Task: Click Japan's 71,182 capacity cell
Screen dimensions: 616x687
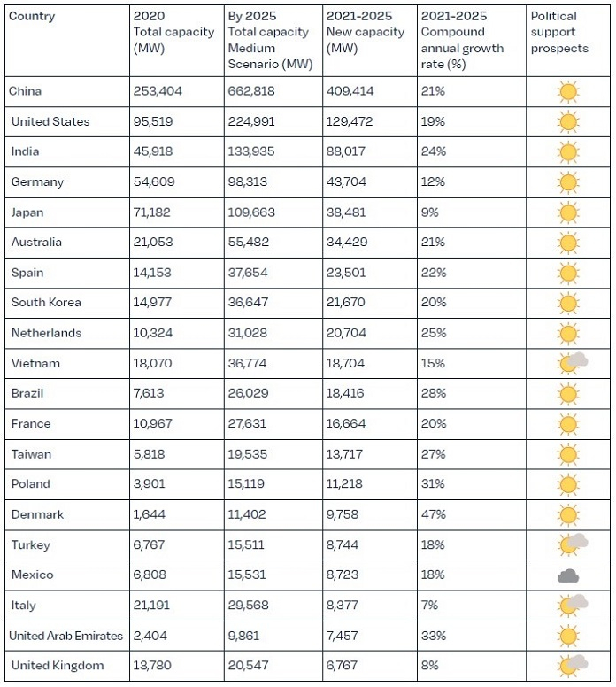Action: click(176, 212)
